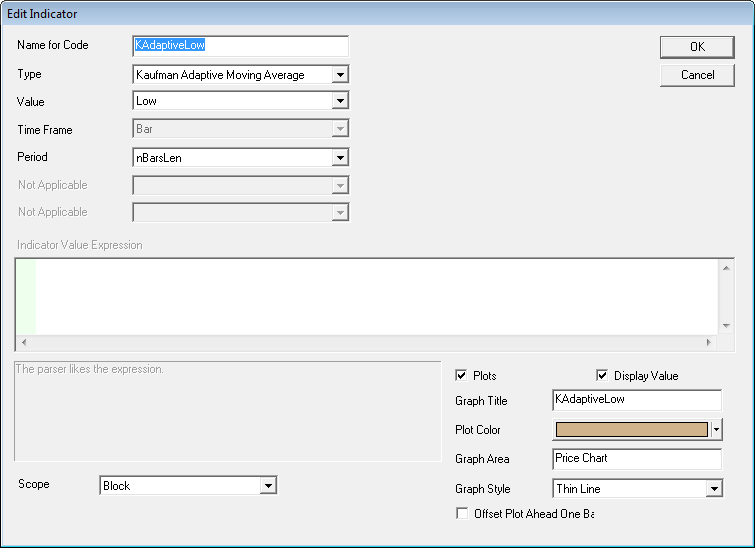755x548 pixels.
Task: Click the Graph Title input field
Action: tap(636, 400)
